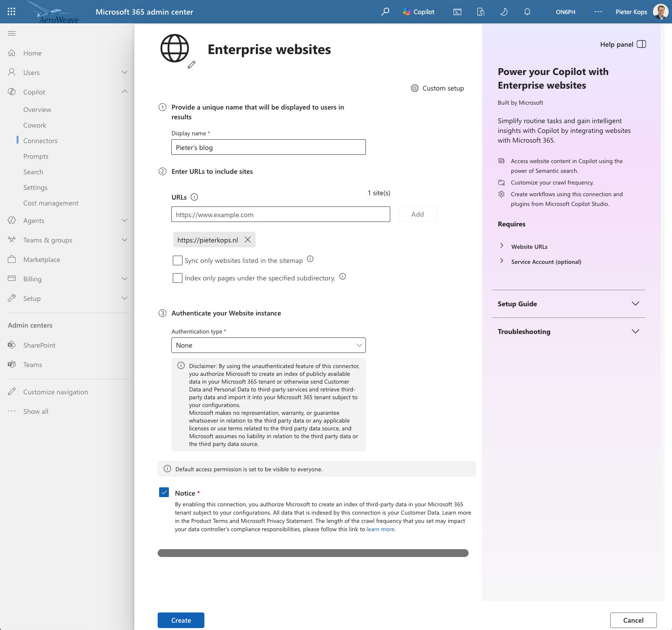The width and height of the screenshot is (672, 630).
Task: Show URLs info tooltip icon
Action: (x=194, y=197)
